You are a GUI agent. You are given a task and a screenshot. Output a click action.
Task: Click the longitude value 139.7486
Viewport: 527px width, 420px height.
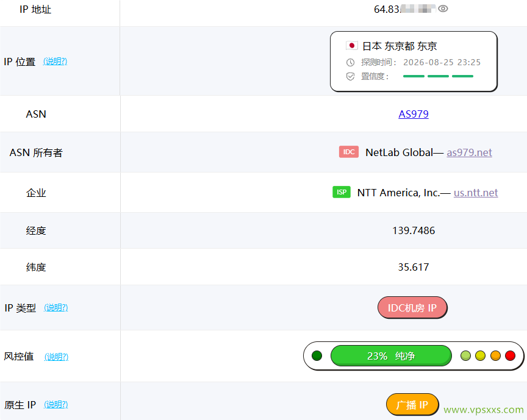[x=414, y=230]
